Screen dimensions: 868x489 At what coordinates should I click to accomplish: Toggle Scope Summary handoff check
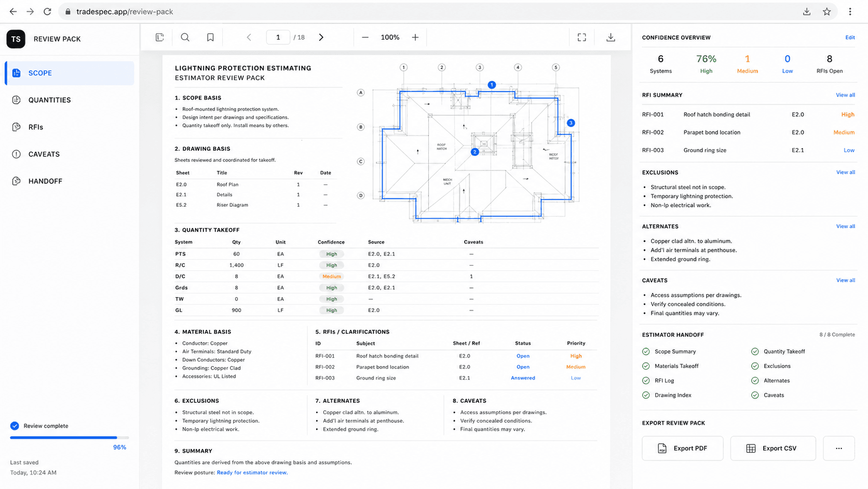(646, 351)
